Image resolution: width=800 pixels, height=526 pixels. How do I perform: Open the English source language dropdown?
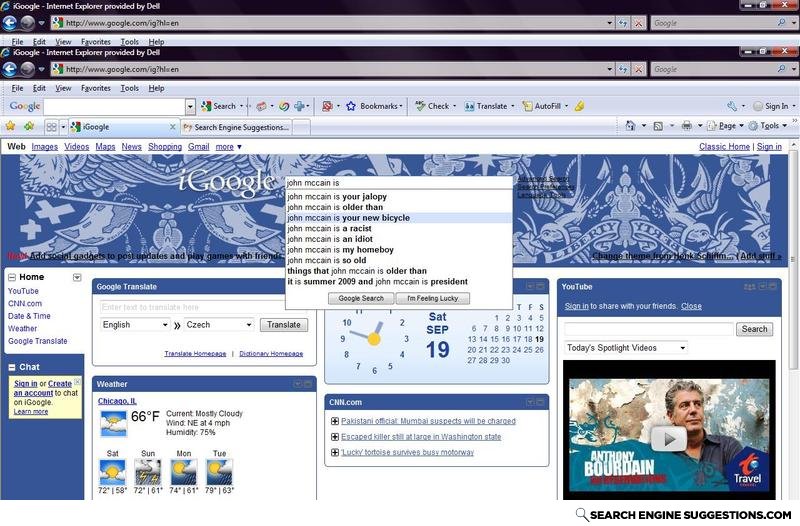pyautogui.click(x=135, y=325)
